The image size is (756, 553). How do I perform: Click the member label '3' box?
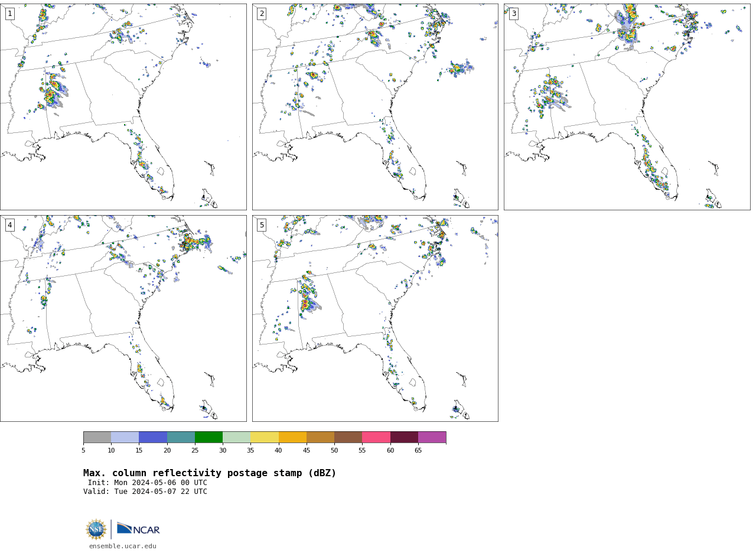click(x=513, y=14)
